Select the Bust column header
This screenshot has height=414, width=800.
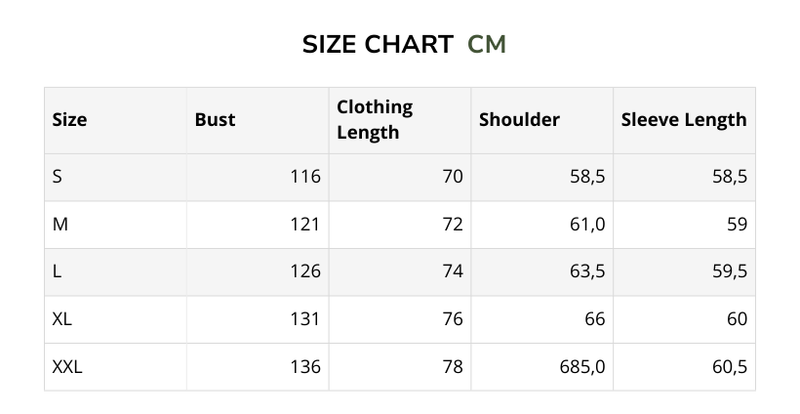coord(215,120)
